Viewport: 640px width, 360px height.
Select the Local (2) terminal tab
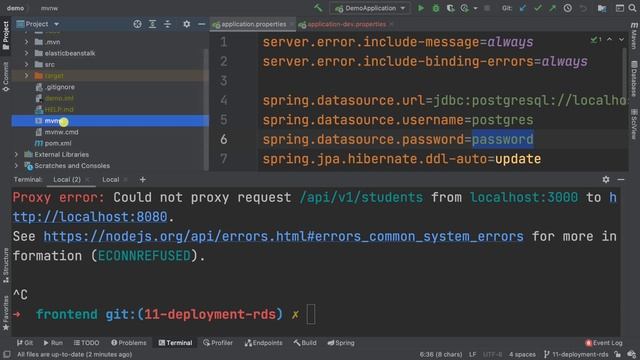click(67, 180)
